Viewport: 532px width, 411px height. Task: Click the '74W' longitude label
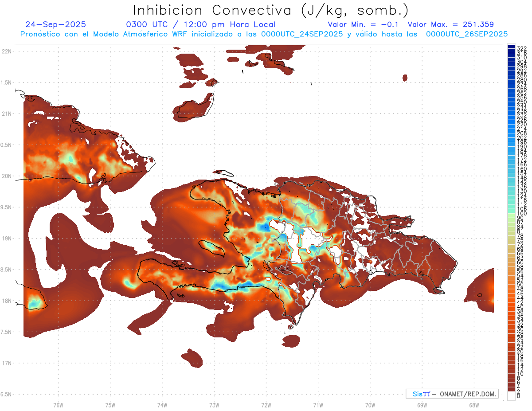[x=162, y=405]
